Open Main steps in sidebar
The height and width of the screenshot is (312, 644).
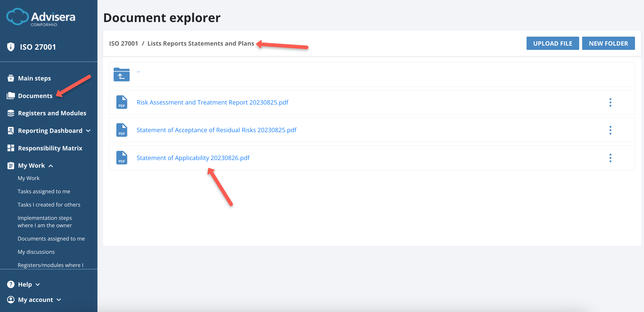click(x=34, y=78)
